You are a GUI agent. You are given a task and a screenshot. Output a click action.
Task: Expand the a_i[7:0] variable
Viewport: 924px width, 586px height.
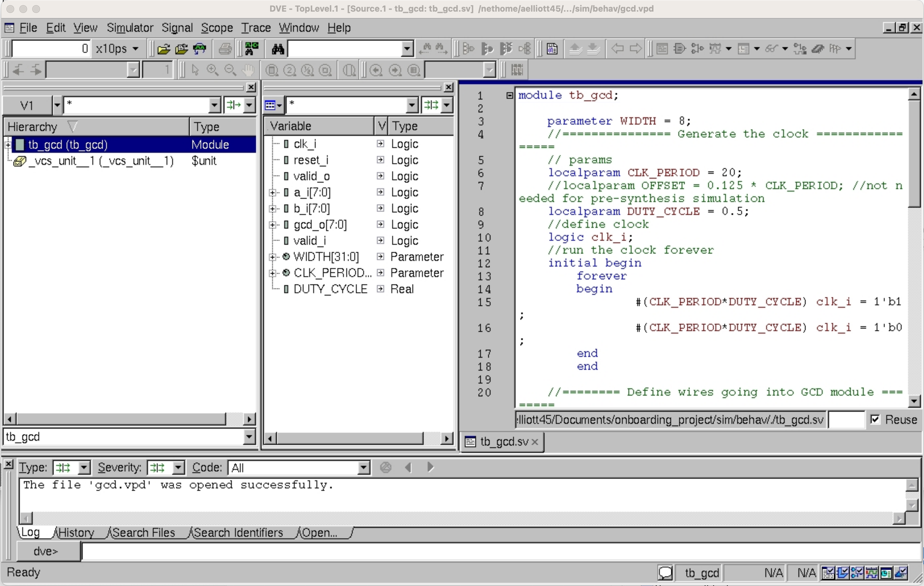point(272,192)
